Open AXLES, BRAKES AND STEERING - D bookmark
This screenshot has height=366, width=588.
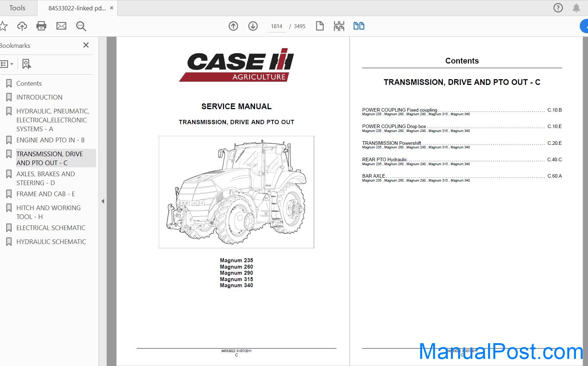click(45, 178)
